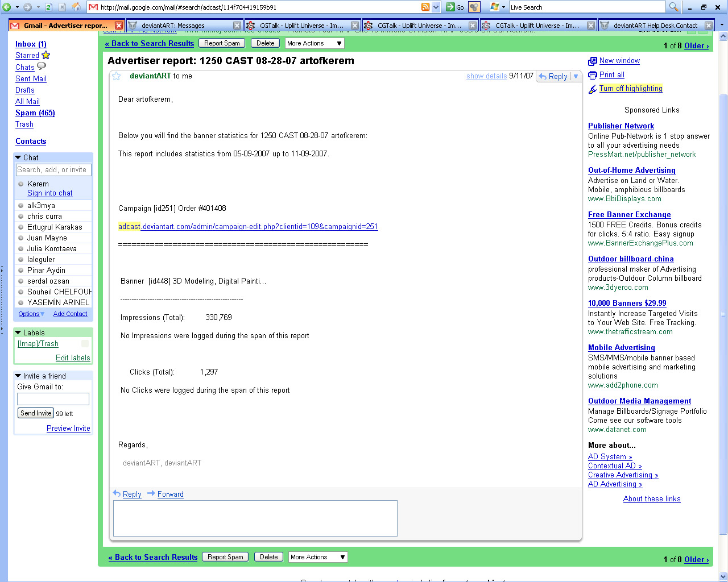The image size is (728, 582).
Task: Click the Edit labels link
Action: point(73,358)
